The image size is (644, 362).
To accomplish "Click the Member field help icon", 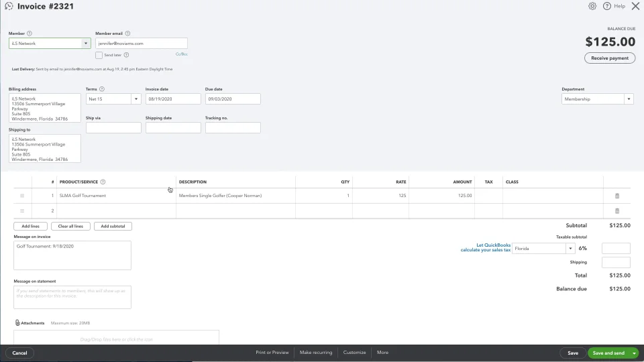I will [x=29, y=34].
